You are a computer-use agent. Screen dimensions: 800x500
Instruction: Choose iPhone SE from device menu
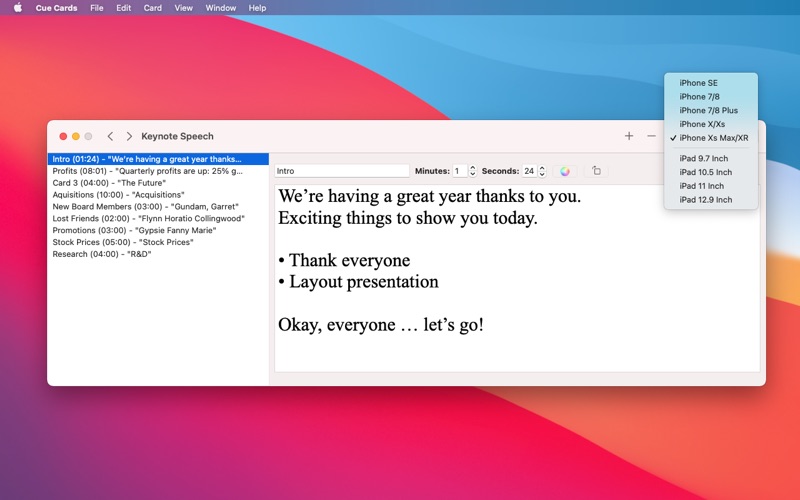click(711, 83)
